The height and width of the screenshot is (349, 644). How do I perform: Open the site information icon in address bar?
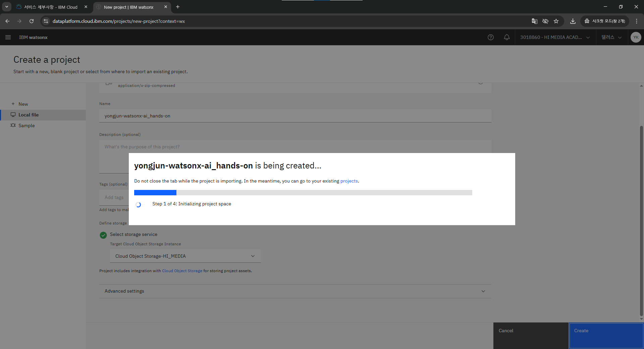(46, 21)
